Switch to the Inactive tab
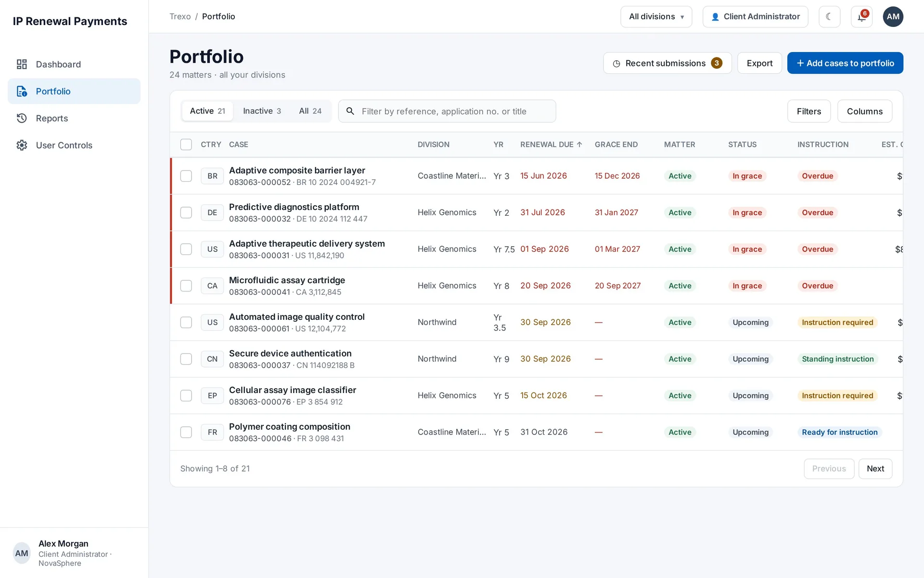Screen dimensions: 924x578 click(x=262, y=111)
